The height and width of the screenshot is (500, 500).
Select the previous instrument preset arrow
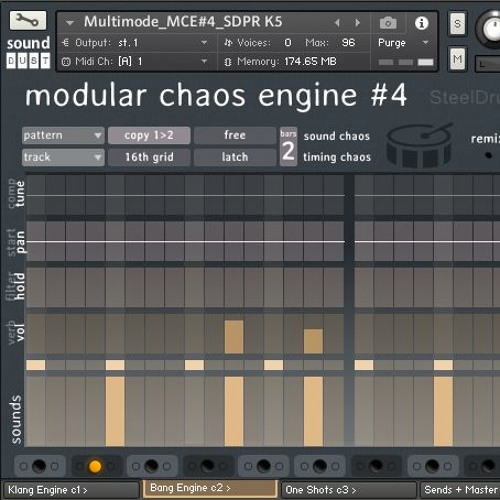point(337,23)
